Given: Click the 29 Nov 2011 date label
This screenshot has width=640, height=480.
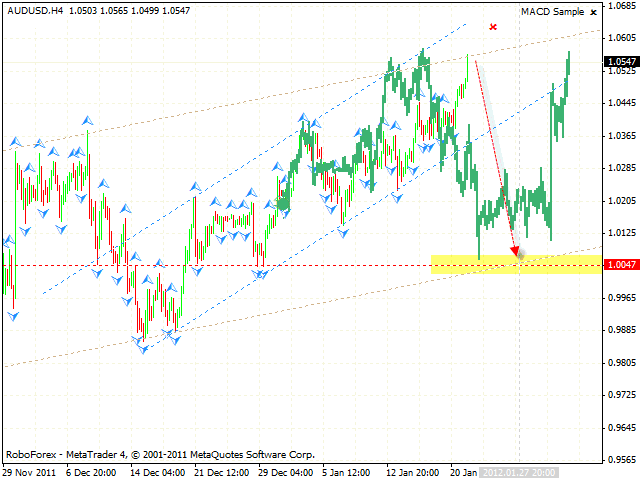Looking at the screenshot, I should pyautogui.click(x=30, y=472).
